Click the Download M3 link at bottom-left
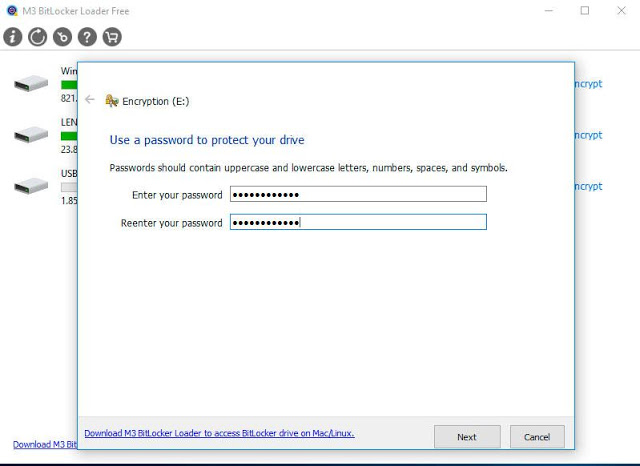 pos(45,444)
